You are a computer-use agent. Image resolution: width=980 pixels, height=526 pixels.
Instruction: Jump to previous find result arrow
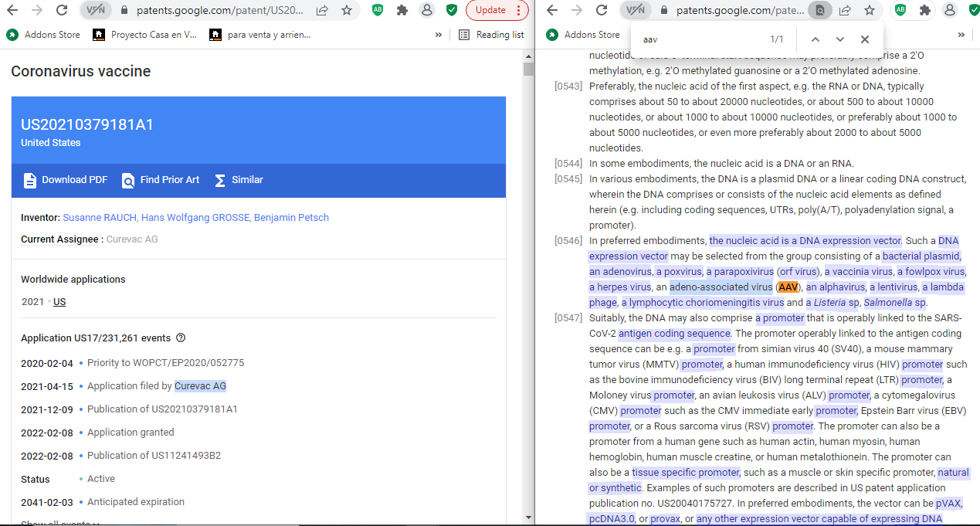(x=815, y=39)
